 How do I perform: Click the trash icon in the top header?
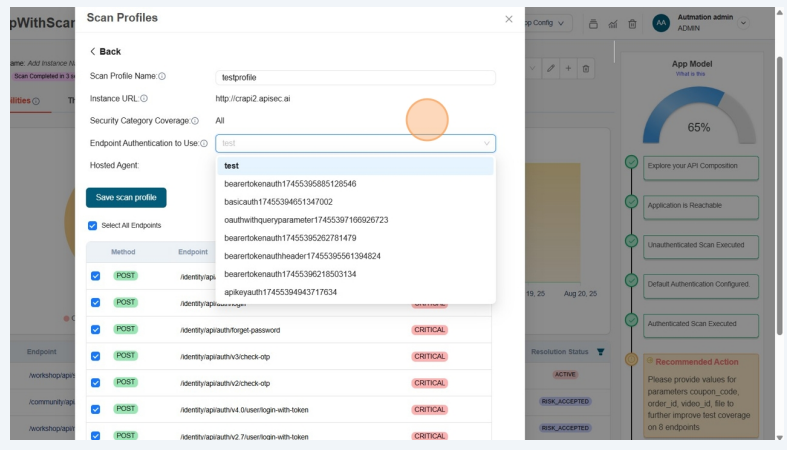632,24
